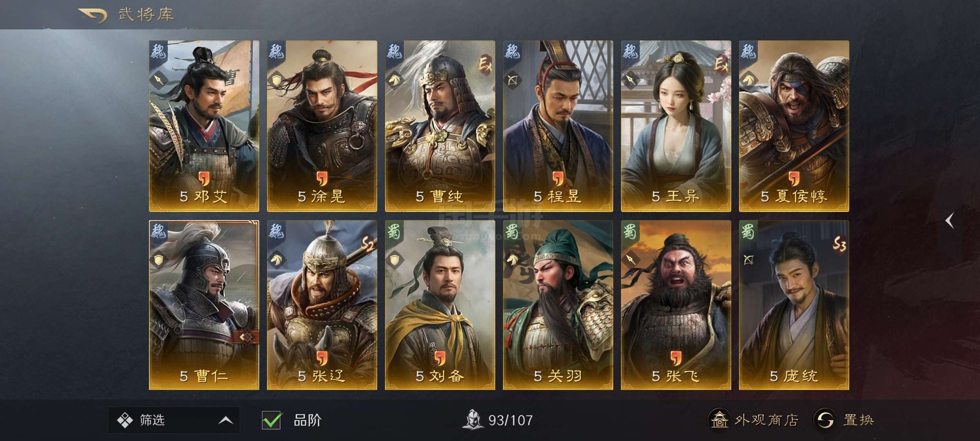The height and width of the screenshot is (441, 980).
Task: Open the 外观商店 shop icon
Action: [718, 419]
